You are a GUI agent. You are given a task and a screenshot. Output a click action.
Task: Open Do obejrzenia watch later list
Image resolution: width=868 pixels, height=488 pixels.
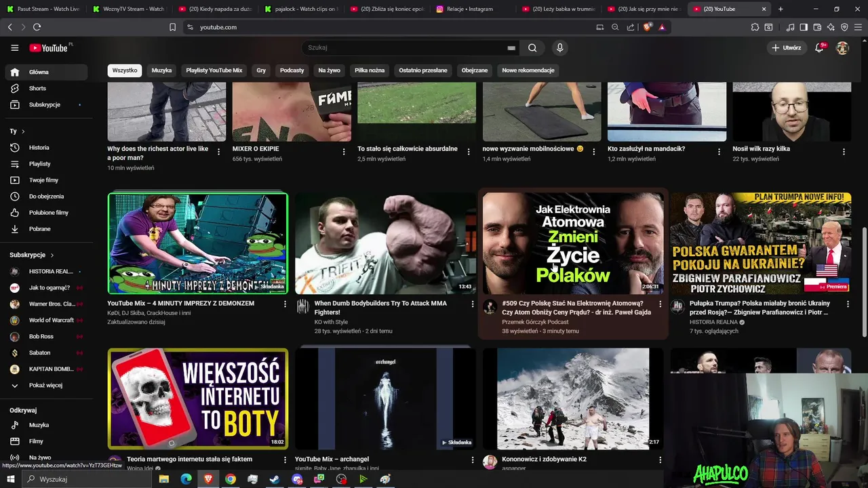(x=45, y=197)
